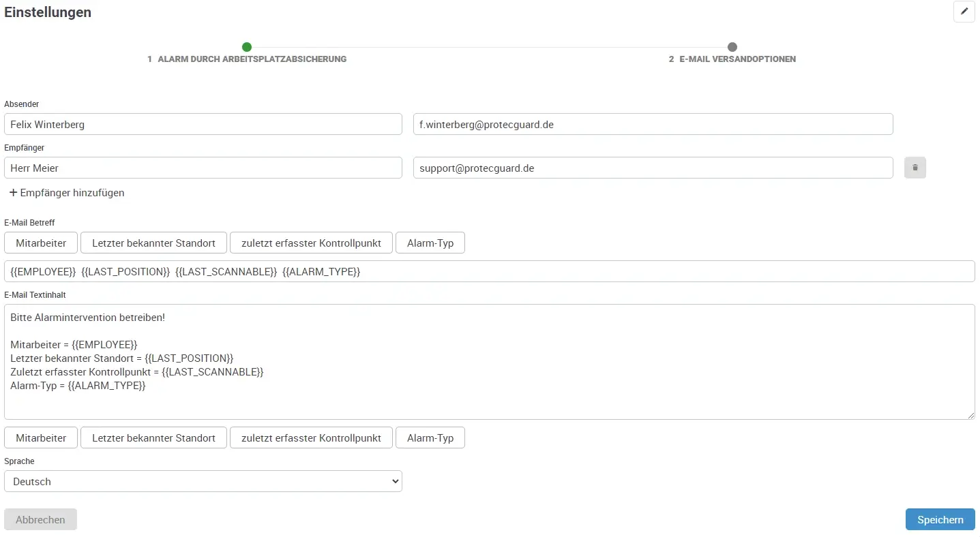
Task: Click Speichern to save settings
Action: click(x=940, y=519)
